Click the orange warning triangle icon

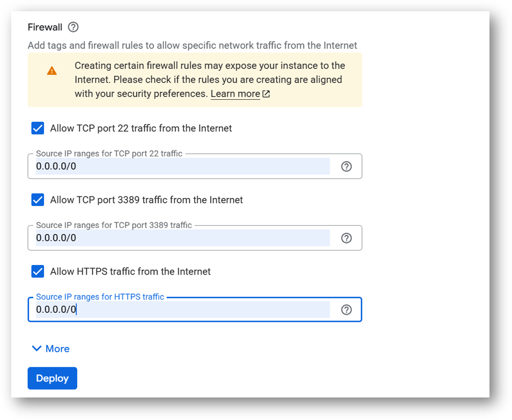point(51,71)
